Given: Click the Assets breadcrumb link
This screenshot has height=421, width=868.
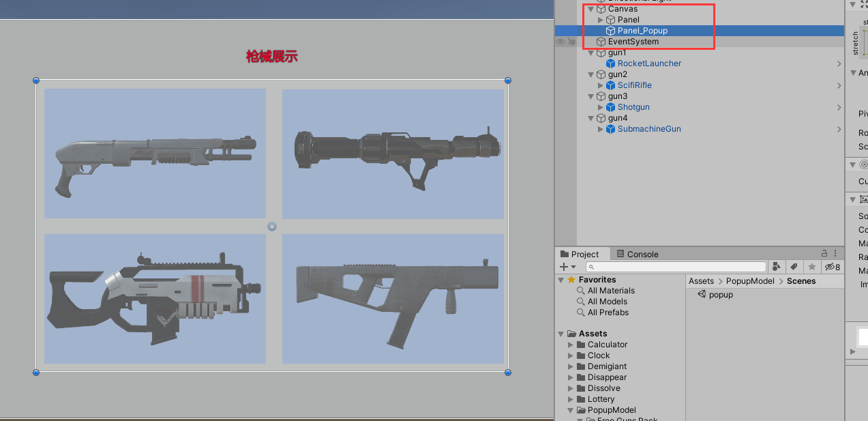Looking at the screenshot, I should click(x=700, y=280).
